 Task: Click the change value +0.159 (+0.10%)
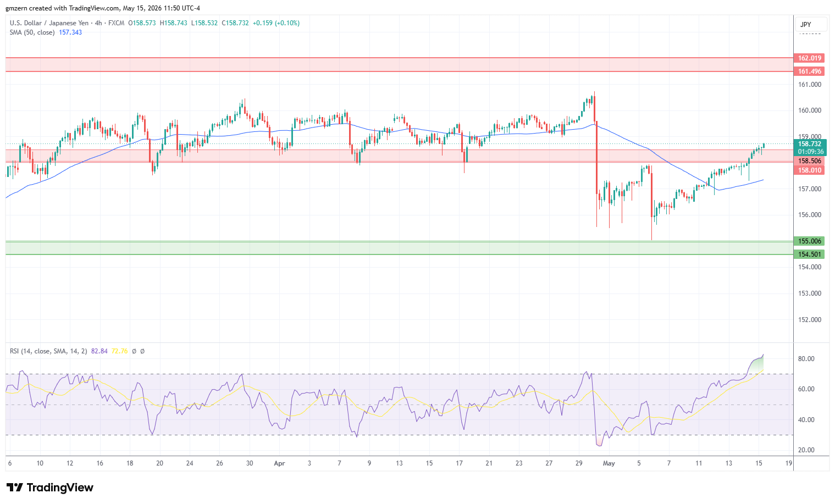pyautogui.click(x=277, y=23)
